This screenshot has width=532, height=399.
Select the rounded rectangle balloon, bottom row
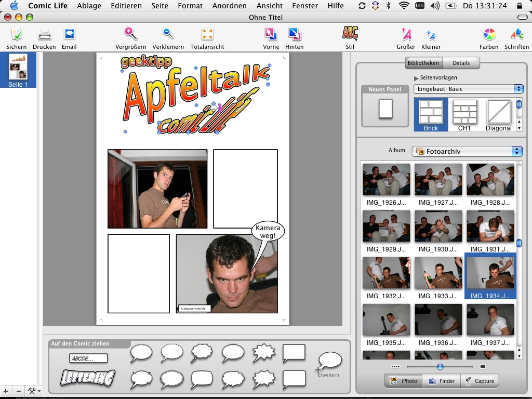pyautogui.click(x=202, y=379)
